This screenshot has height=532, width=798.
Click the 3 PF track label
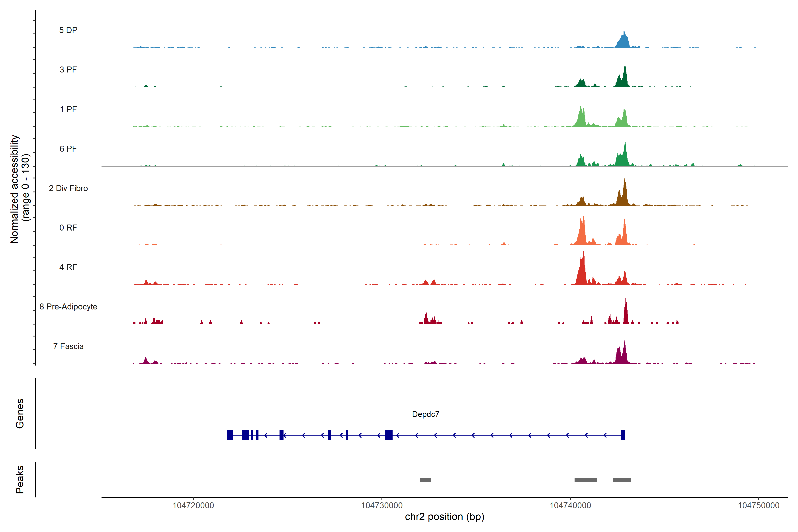click(x=68, y=70)
